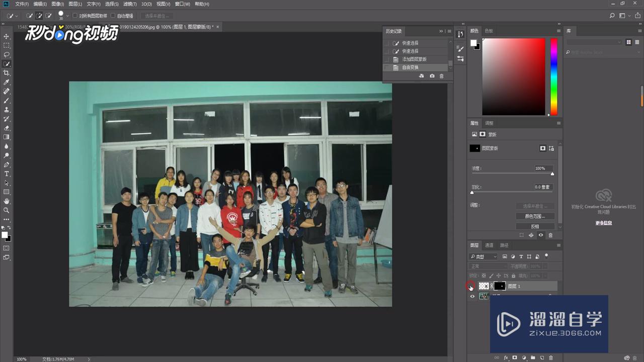Image resolution: width=644 pixels, height=362 pixels.
Task: Click Add layer mask icon in Layers panel
Action: [515, 357]
